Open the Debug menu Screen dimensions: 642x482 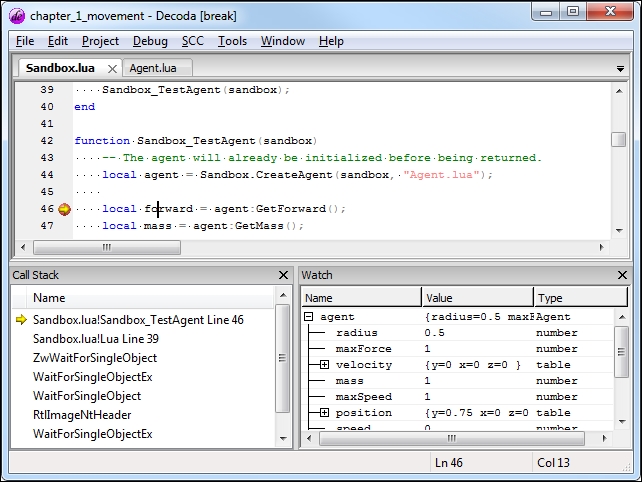click(x=150, y=41)
